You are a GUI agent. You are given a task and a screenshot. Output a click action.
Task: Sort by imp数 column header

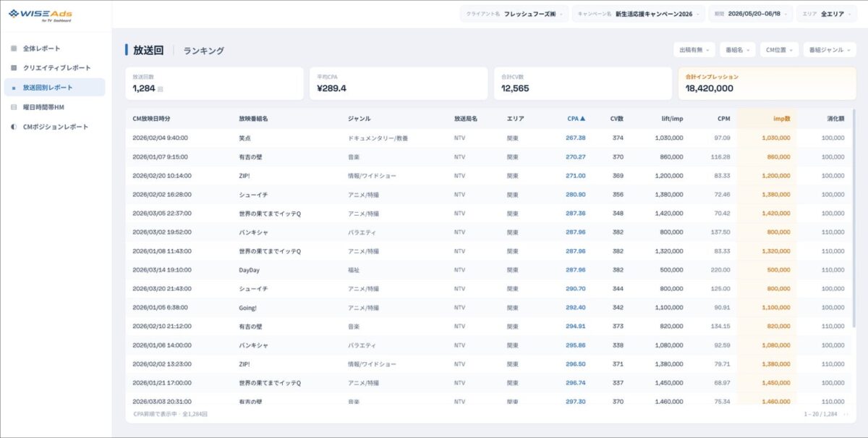click(x=780, y=119)
